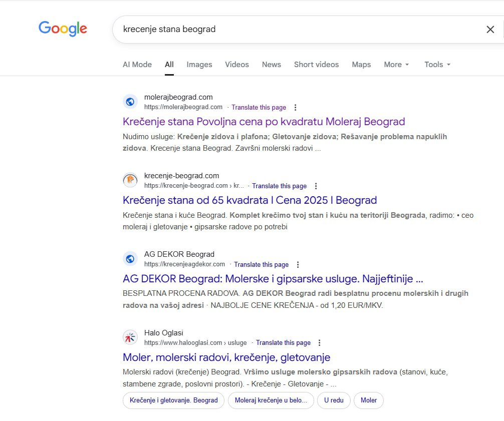
Task: Open three-dot menu for AG DEKOR result
Action: coord(298,265)
